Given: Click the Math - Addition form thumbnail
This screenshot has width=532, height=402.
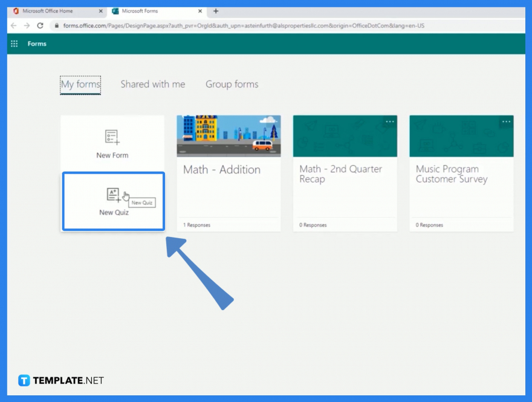Looking at the screenshot, I should pos(229,135).
